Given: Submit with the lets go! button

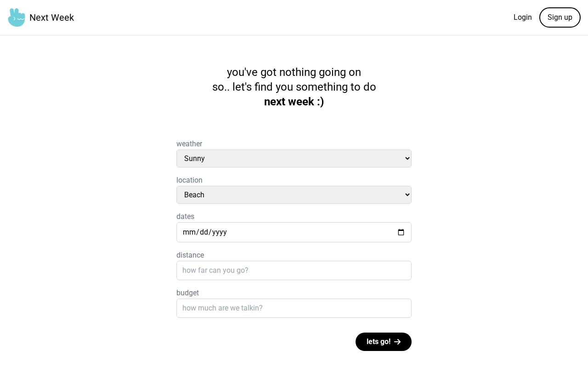Looking at the screenshot, I should click(x=378, y=342).
